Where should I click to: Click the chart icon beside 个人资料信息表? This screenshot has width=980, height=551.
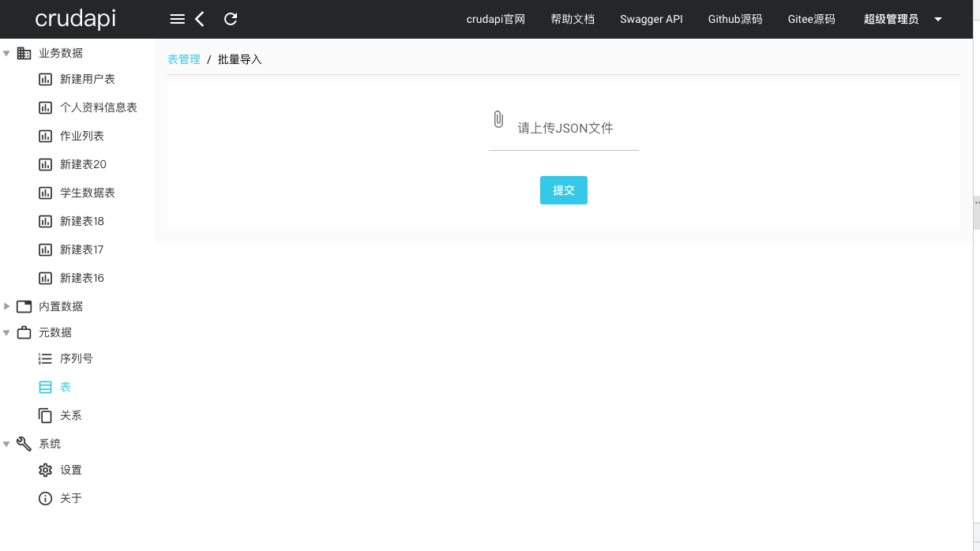pos(45,107)
